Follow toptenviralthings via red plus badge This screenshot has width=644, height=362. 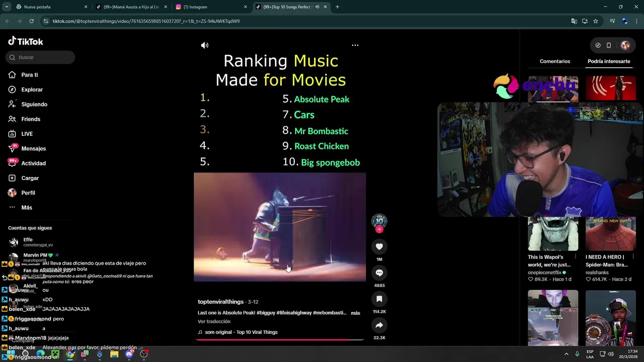379,229
